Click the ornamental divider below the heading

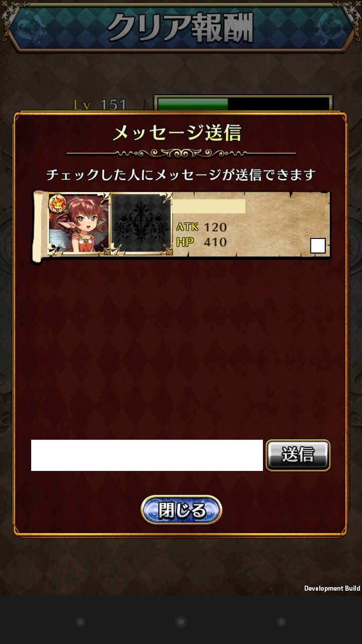coord(181,153)
